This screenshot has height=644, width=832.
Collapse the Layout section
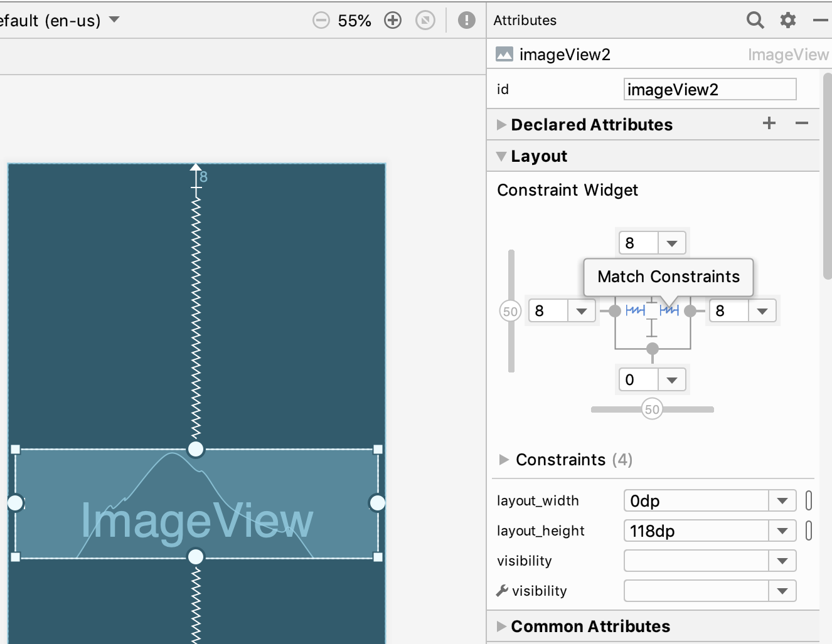point(501,156)
